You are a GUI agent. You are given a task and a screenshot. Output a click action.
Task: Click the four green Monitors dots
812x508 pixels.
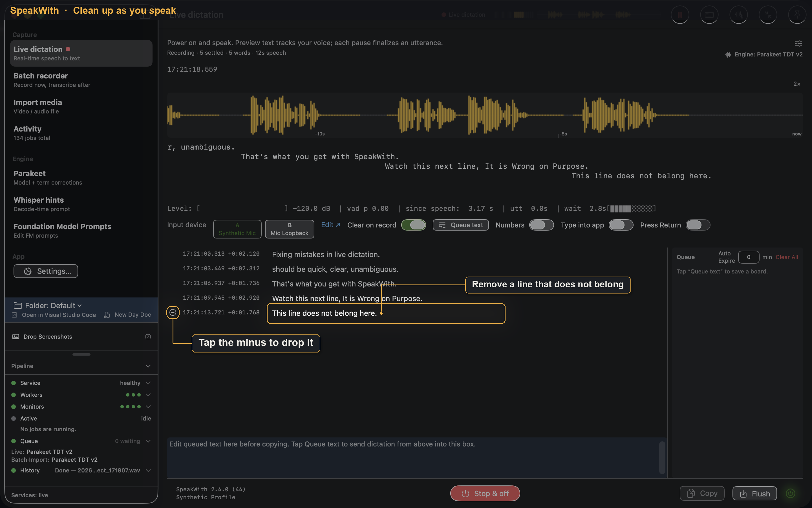pyautogui.click(x=131, y=406)
